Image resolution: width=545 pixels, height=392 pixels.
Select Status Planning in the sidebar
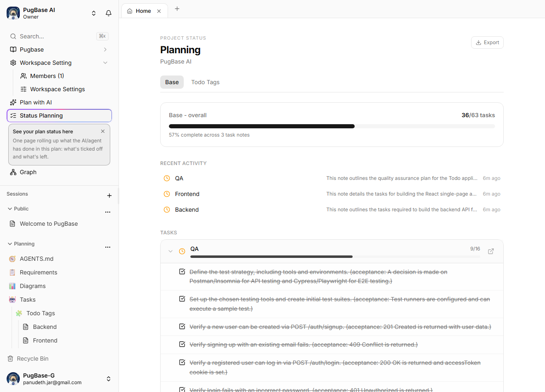pyautogui.click(x=59, y=116)
